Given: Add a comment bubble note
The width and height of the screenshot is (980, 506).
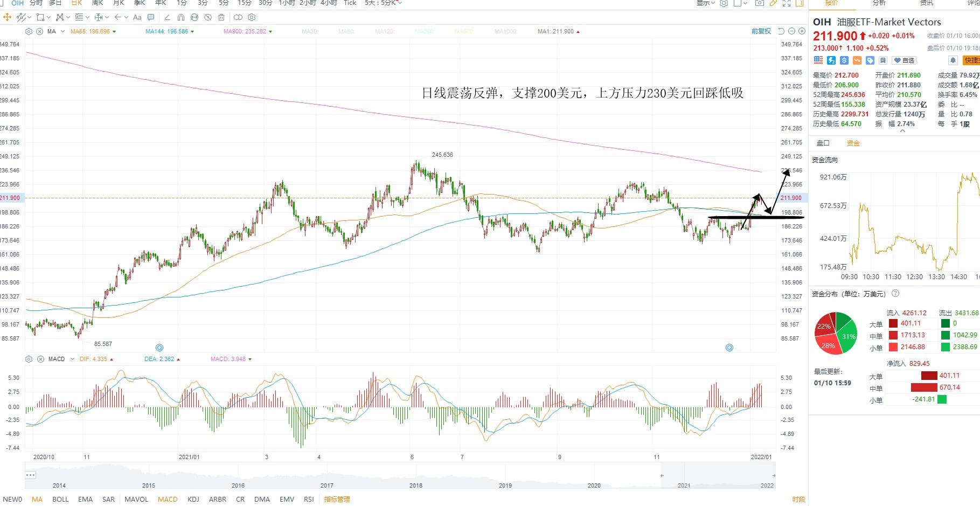Looking at the screenshot, I should coord(151,17).
